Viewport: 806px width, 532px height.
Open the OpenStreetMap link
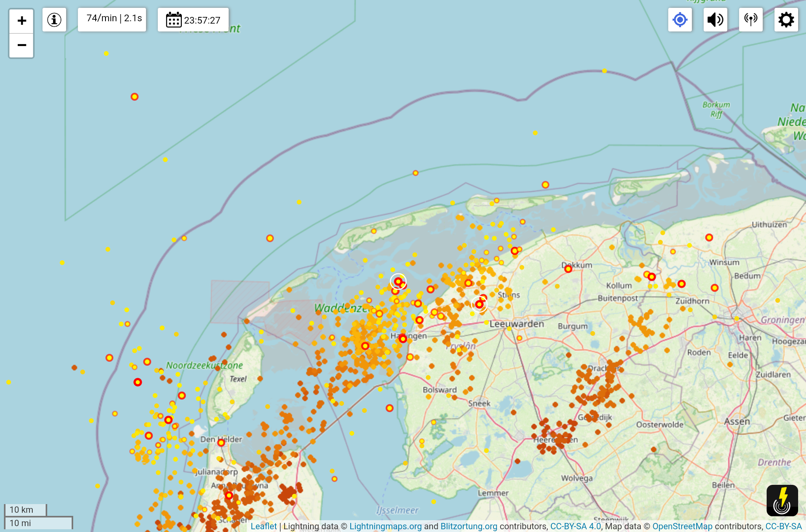682,526
